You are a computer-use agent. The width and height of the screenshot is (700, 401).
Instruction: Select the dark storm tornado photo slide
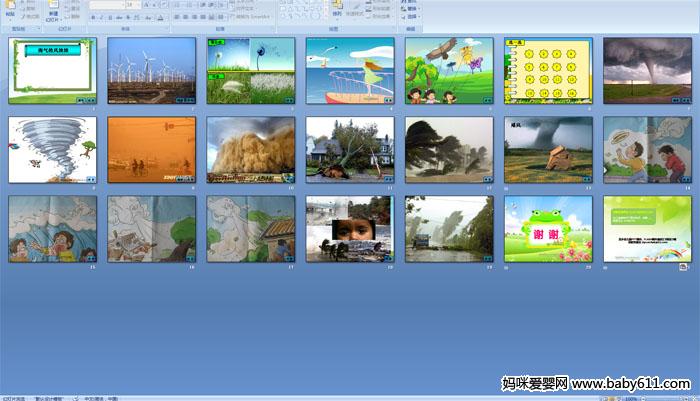tap(647, 71)
